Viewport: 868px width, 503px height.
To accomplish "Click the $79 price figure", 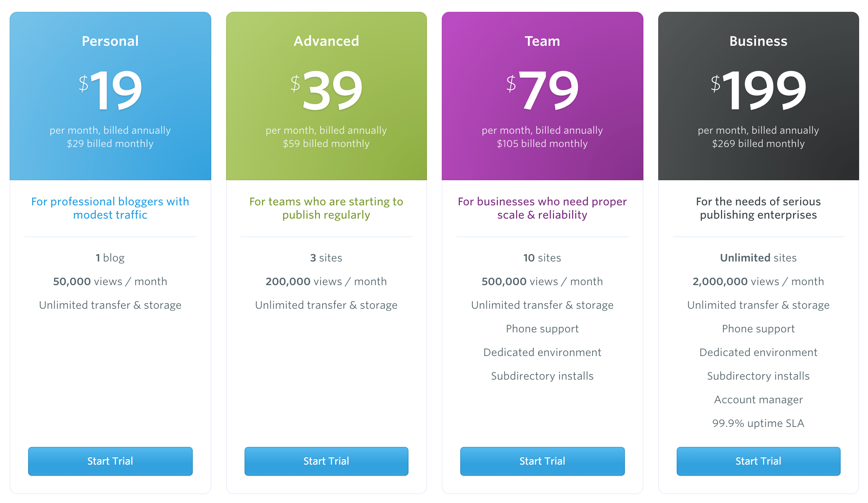I will coord(543,90).
